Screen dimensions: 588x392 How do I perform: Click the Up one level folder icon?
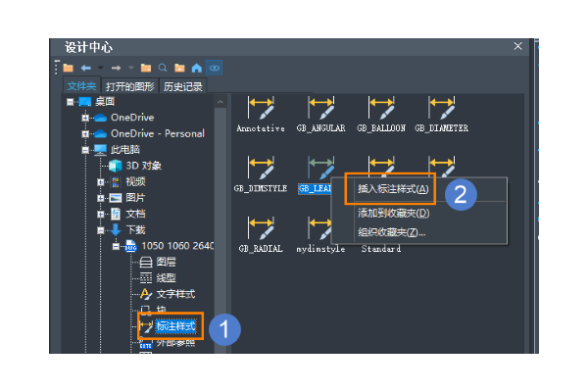tap(145, 68)
